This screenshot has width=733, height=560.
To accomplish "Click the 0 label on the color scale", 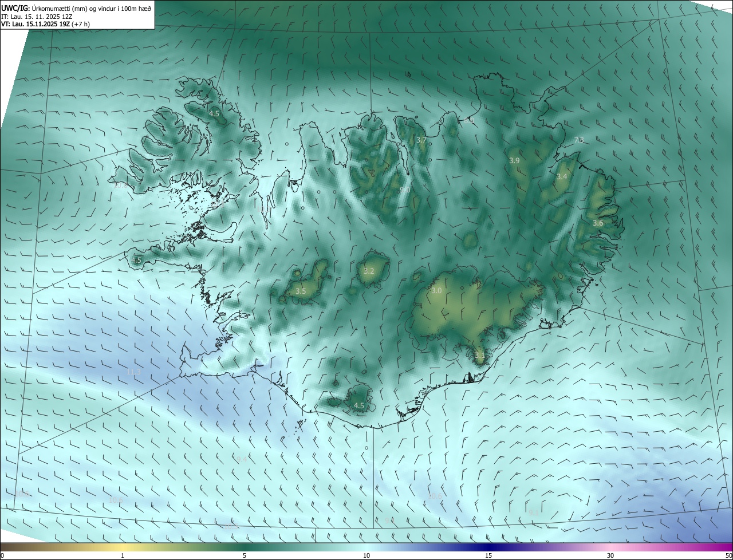I will [2, 555].
